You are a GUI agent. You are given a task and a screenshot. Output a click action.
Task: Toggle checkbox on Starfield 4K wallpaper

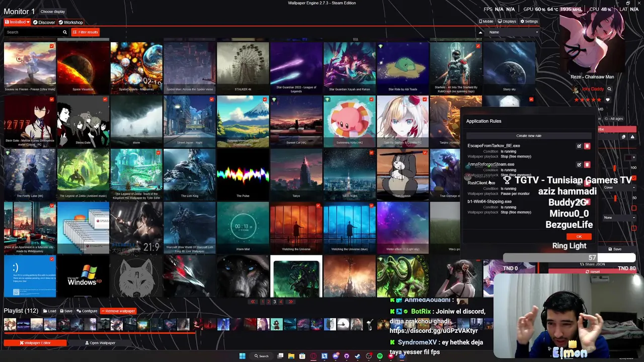pos(478,46)
